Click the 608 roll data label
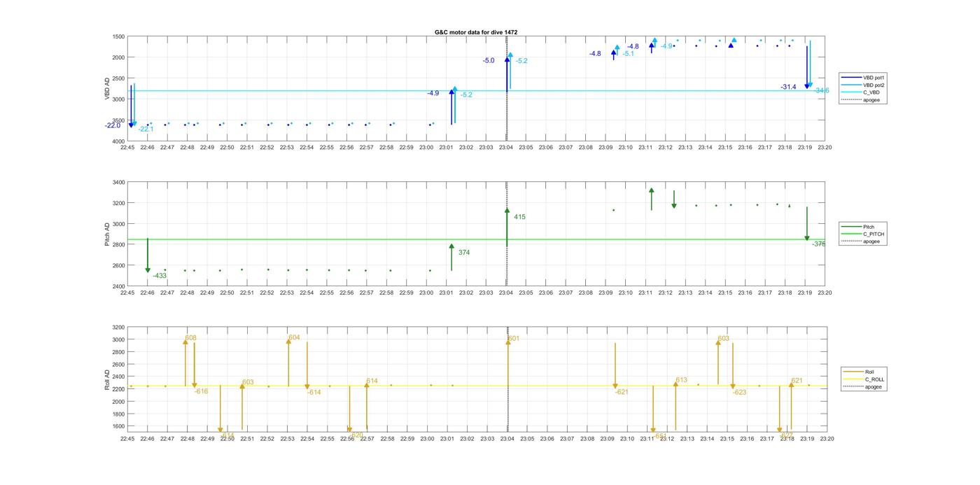This screenshot has width=980, height=485. click(190, 338)
